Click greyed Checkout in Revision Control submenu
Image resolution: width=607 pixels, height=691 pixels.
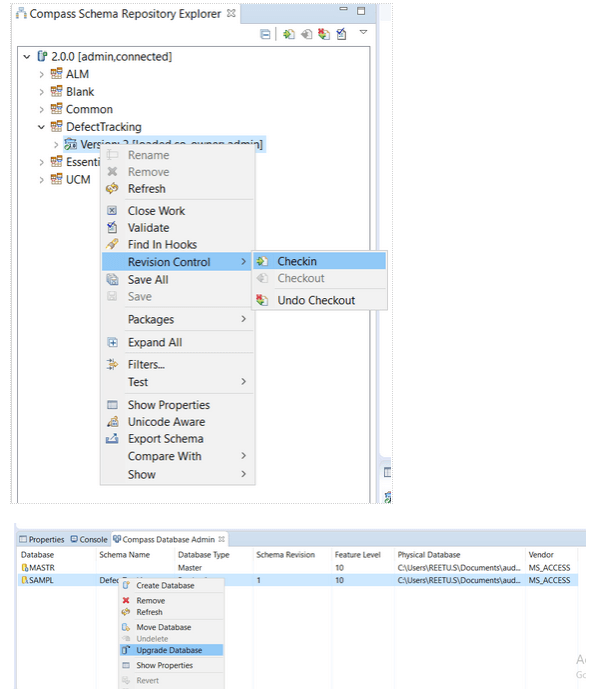pyautogui.click(x=320, y=279)
